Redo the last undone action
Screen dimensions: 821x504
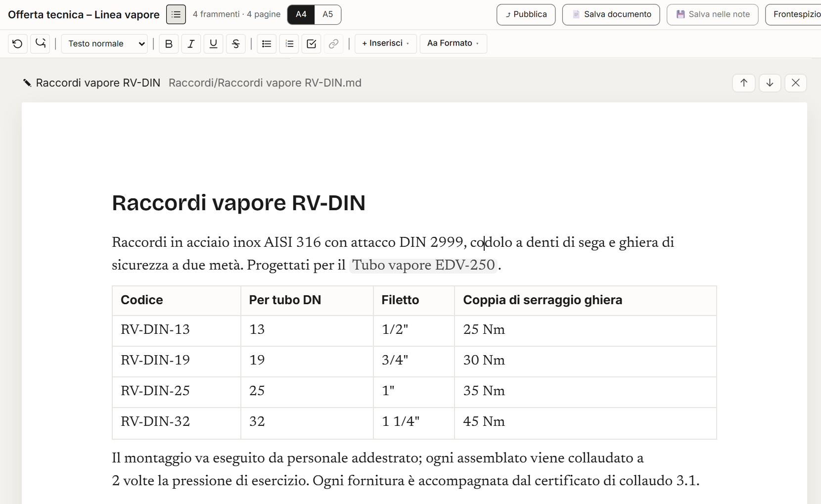point(40,44)
